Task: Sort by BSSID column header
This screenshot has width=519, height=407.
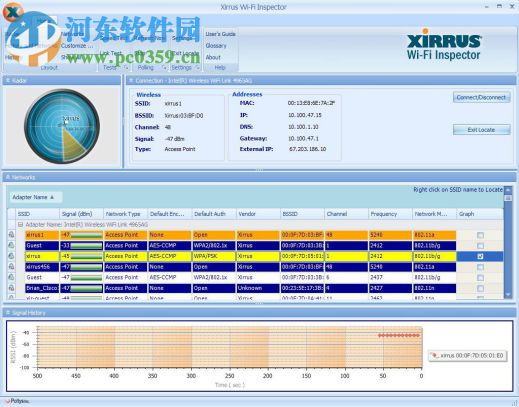Action: coord(302,214)
